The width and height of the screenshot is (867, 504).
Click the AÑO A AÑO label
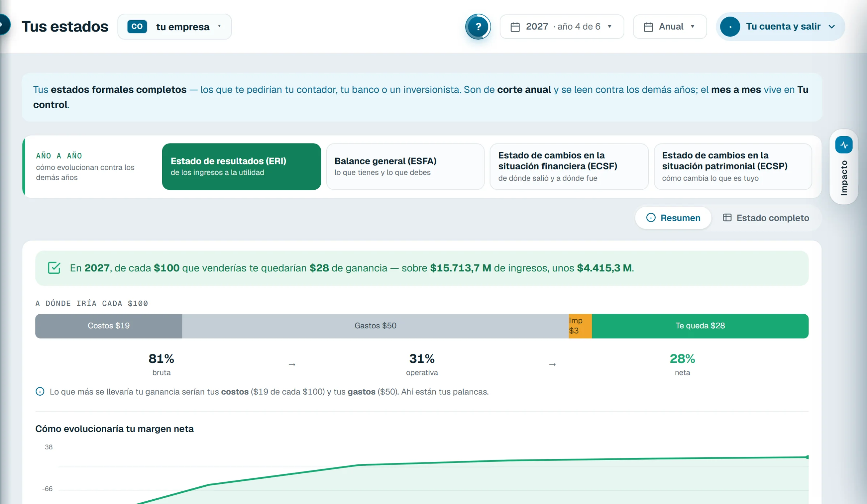tap(59, 156)
